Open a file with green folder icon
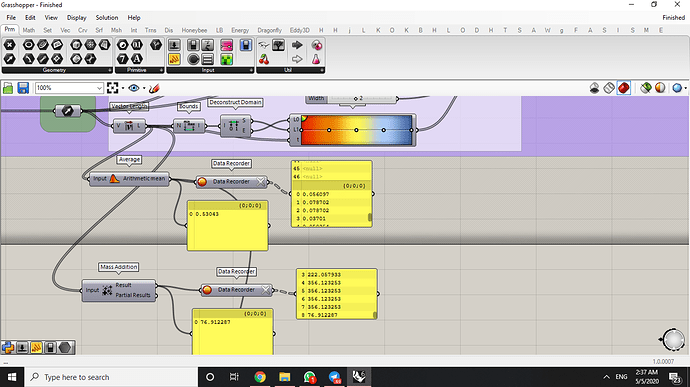690x387 pixels. click(8, 88)
